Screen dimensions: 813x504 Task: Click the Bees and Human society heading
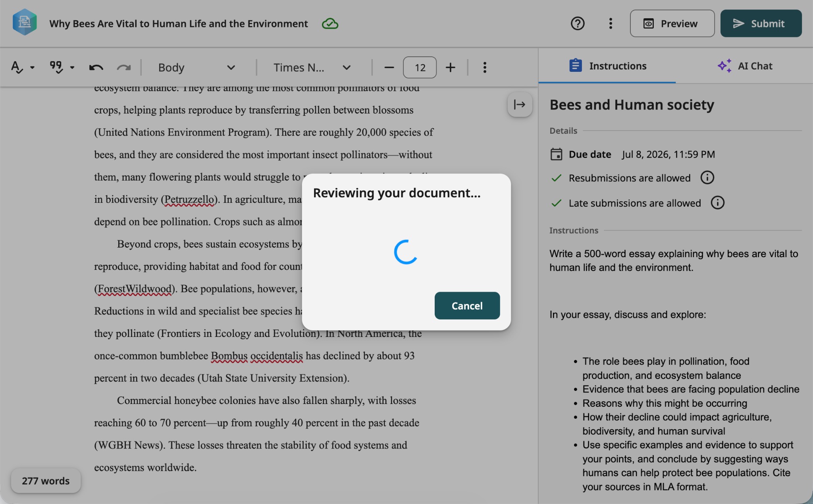coord(632,105)
